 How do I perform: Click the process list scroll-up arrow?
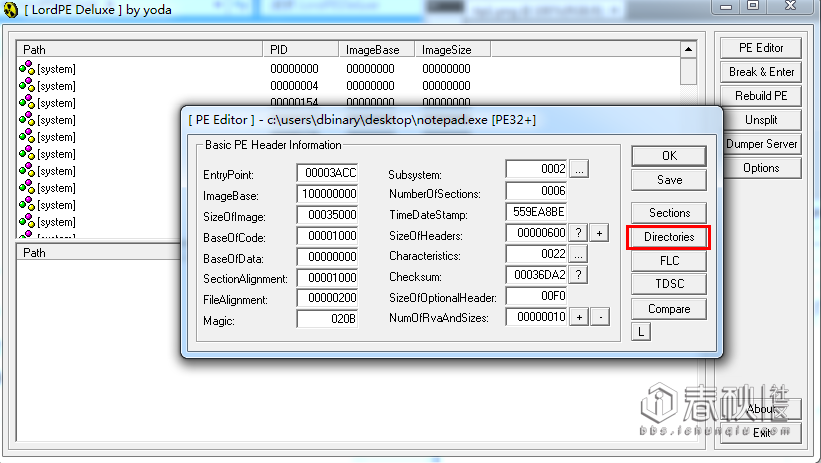coord(688,50)
